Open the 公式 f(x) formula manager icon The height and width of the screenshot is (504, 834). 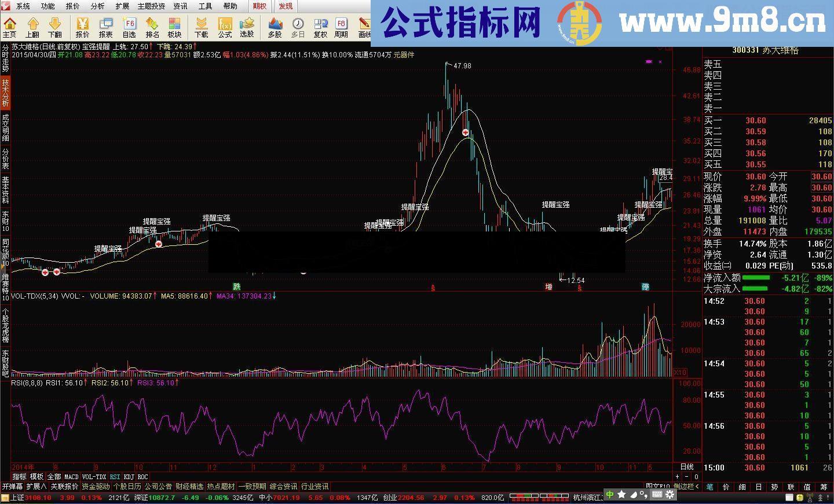(x=225, y=26)
